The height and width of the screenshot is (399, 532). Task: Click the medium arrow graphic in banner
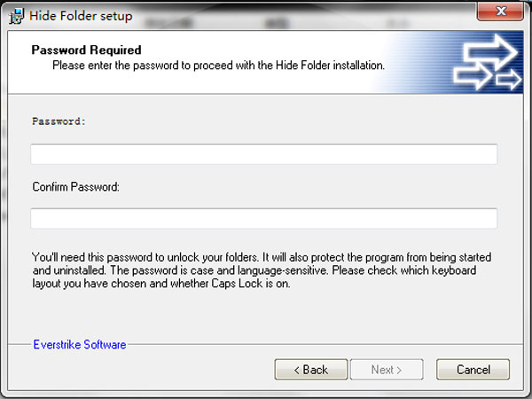(473, 76)
